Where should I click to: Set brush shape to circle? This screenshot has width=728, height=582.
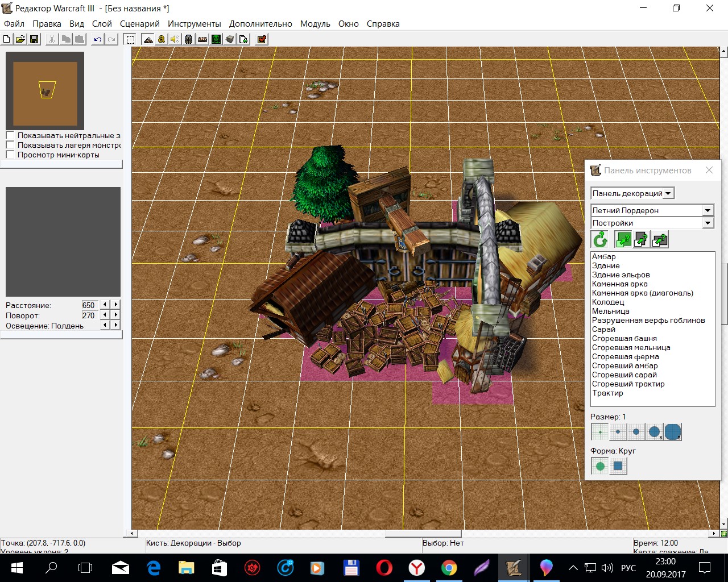(x=600, y=466)
